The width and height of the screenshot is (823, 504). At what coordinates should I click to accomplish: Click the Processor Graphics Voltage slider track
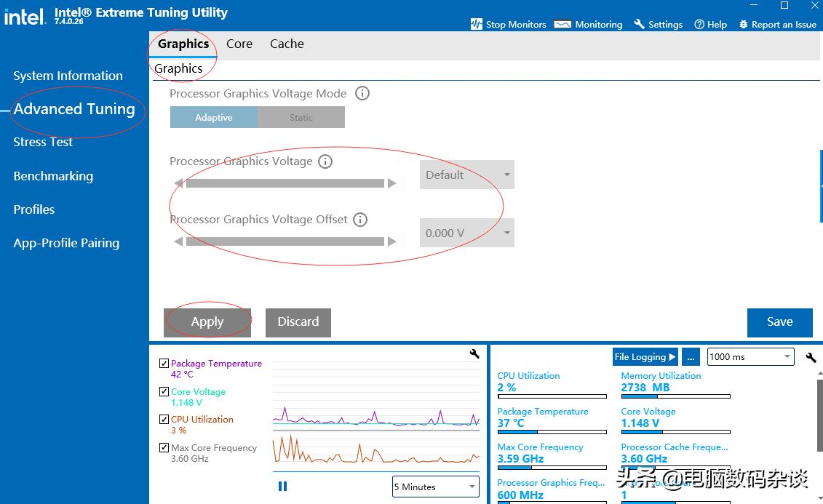285,183
